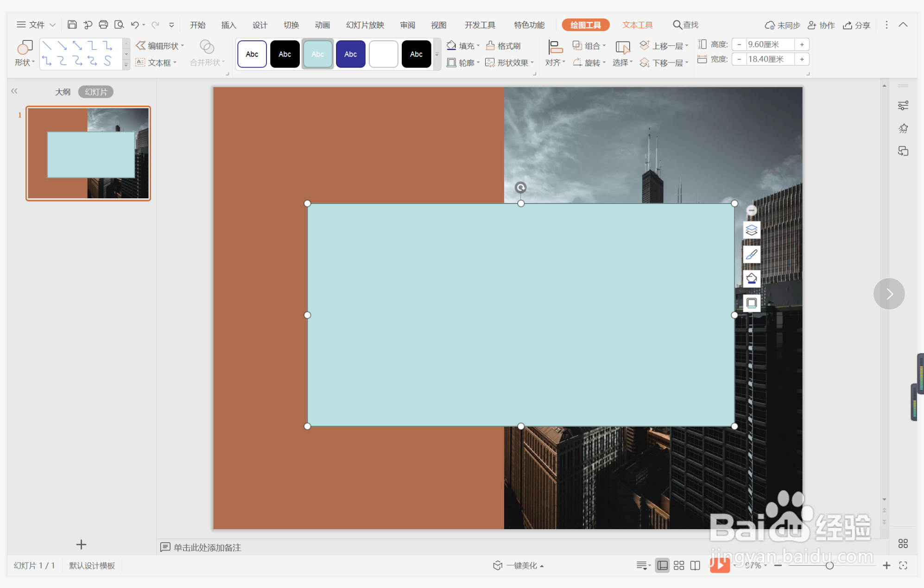Viewport: 924px width, 588px height.
Task: Open the Shapes gallery button
Action: click(x=25, y=54)
